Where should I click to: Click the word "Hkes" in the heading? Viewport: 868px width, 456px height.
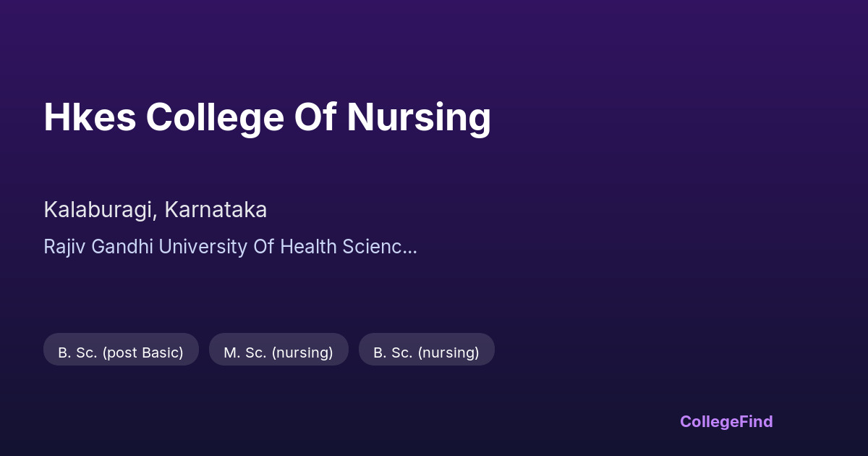90,117
